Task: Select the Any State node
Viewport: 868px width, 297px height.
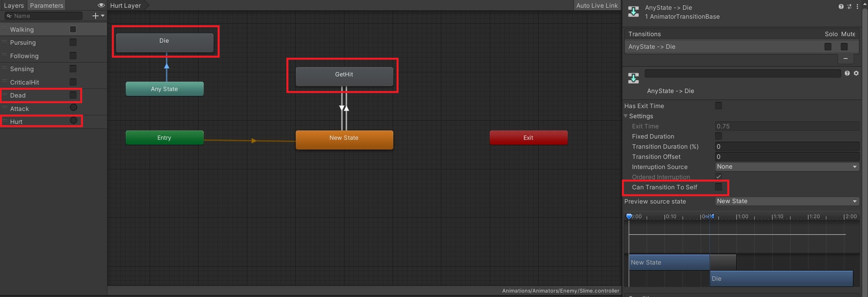Action: point(165,89)
